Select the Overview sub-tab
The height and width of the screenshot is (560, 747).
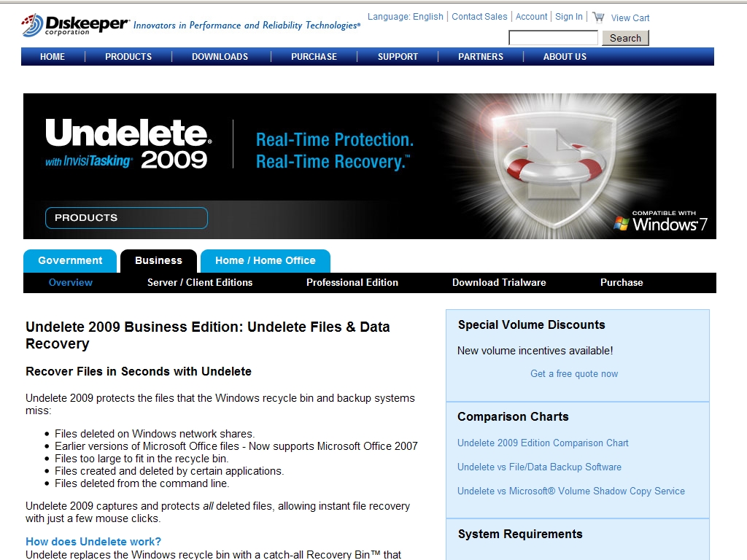71,282
